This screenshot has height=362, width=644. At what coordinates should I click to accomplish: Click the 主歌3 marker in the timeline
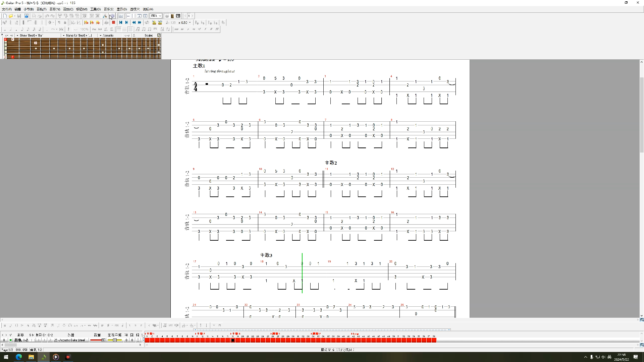[235, 334]
